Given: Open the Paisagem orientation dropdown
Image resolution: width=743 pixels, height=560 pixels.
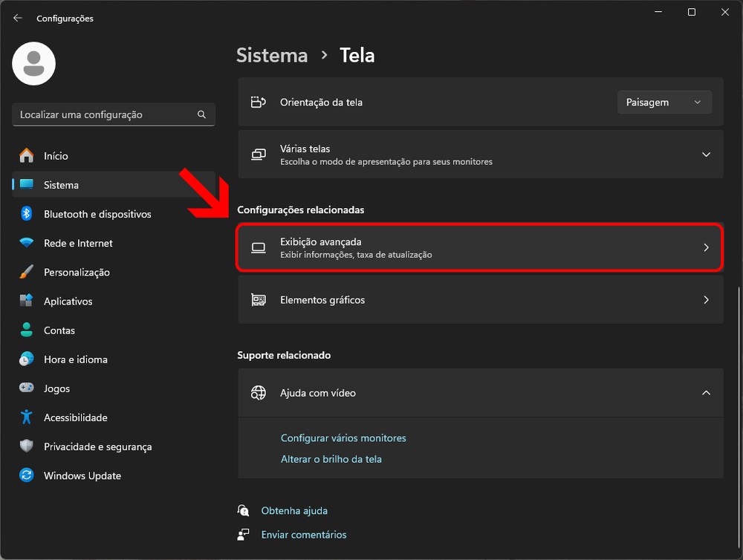Looking at the screenshot, I should [664, 102].
